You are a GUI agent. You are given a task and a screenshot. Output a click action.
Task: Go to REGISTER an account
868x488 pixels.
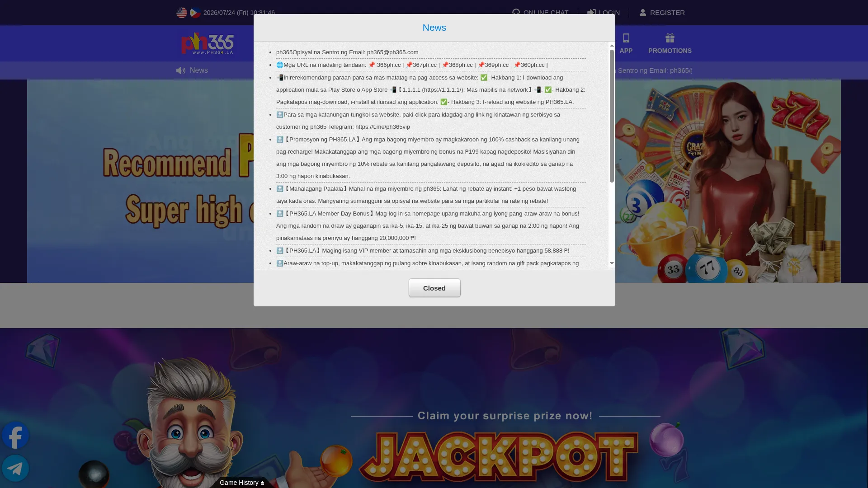(x=662, y=13)
